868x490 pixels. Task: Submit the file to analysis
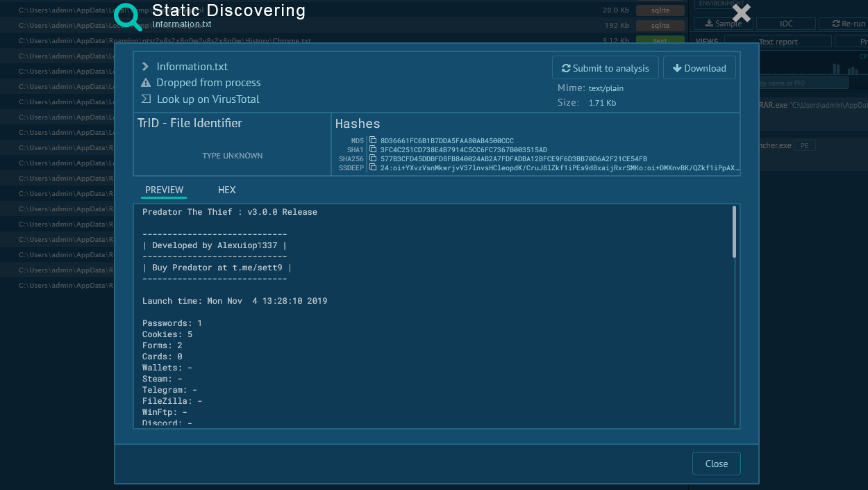pos(605,68)
